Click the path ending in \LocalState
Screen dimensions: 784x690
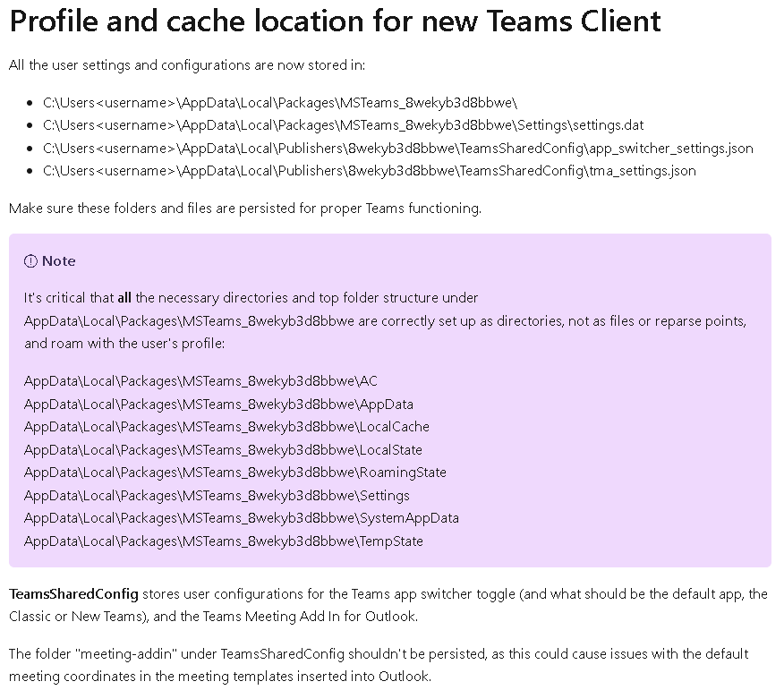point(223,449)
